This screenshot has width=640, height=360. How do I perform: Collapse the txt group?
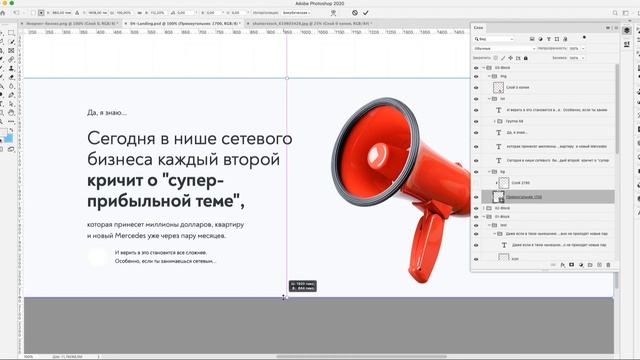(489, 99)
